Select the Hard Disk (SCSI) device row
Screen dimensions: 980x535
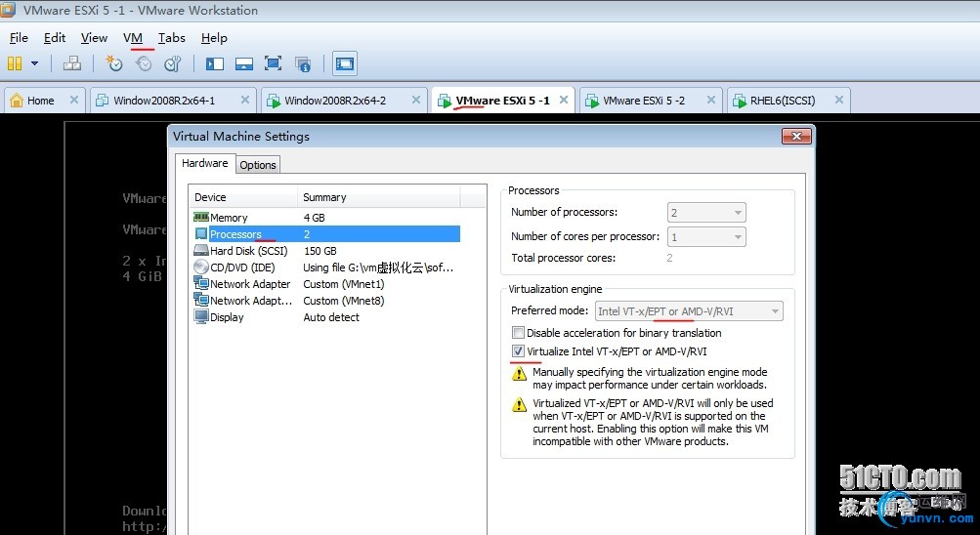(x=325, y=250)
